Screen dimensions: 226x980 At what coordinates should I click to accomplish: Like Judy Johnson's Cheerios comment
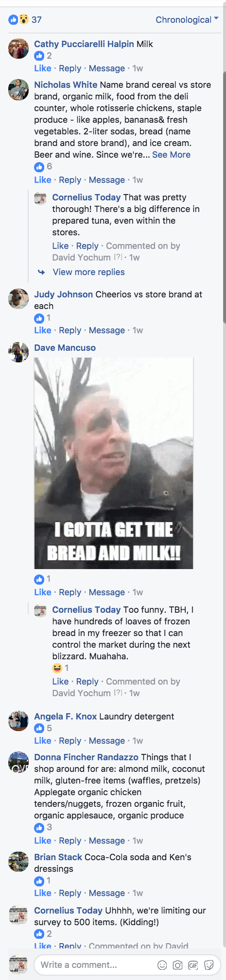[x=43, y=330]
